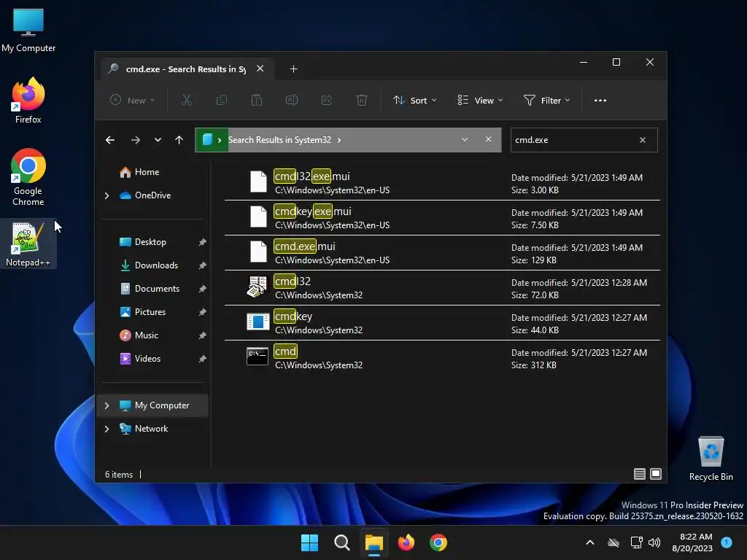Select the cmdl32 application icon
This screenshot has width=747, height=560.
(258, 287)
